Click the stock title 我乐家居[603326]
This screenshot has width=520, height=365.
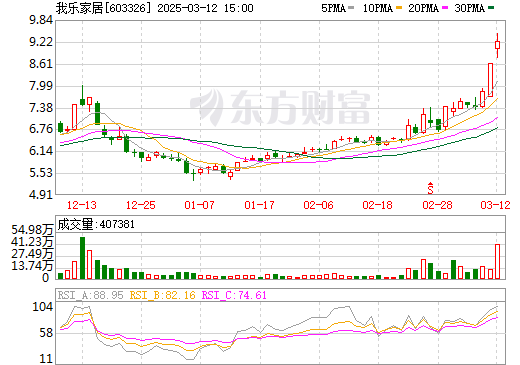coord(103,8)
